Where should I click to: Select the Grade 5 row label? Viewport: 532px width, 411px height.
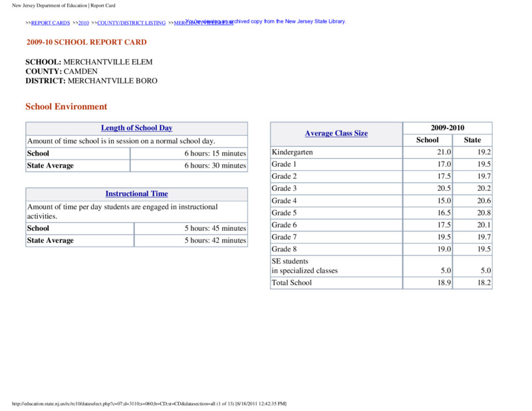pyautogui.click(x=284, y=213)
